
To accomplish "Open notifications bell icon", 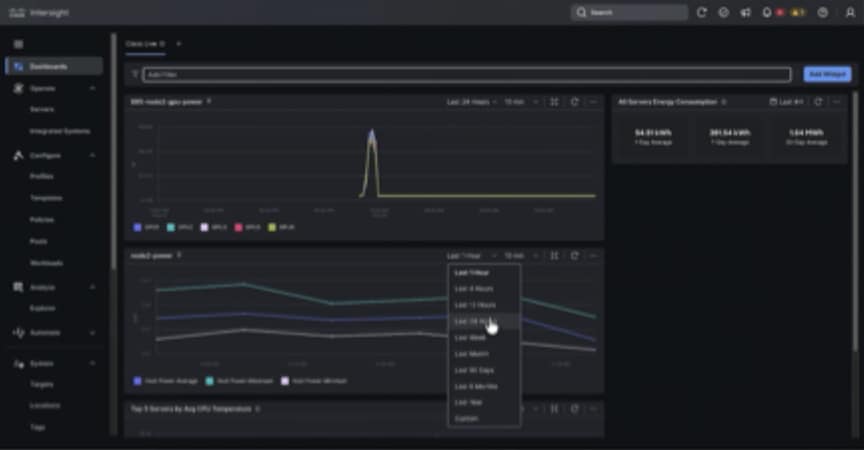I will point(766,12).
